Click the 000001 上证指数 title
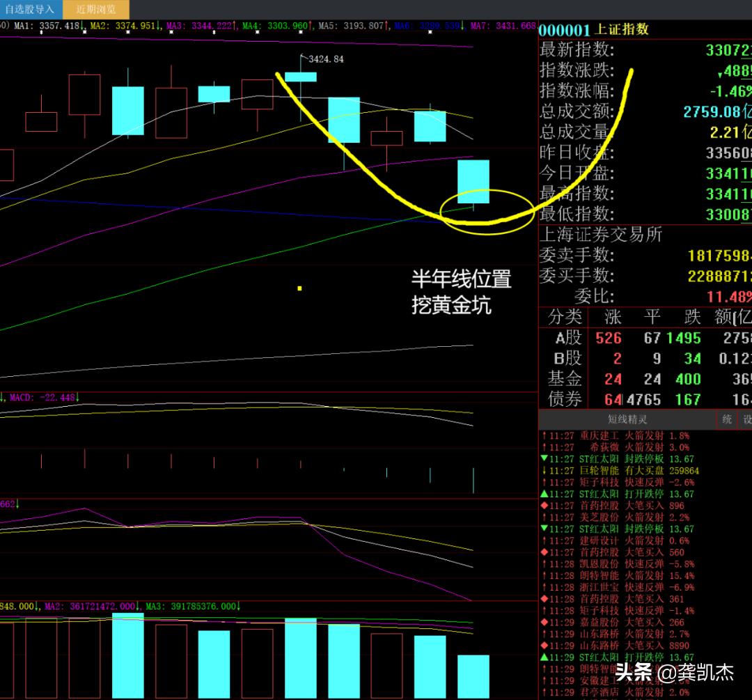The width and height of the screenshot is (752, 700). coord(593,29)
